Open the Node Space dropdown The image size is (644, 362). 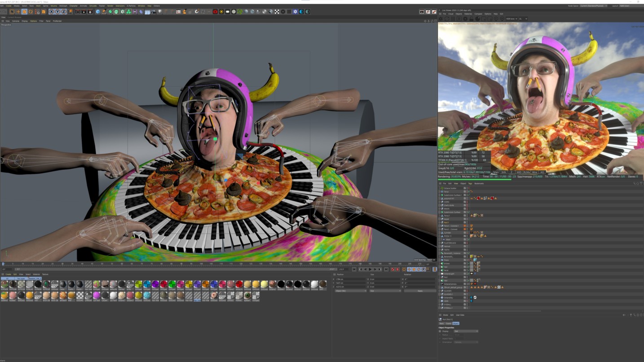(594, 6)
